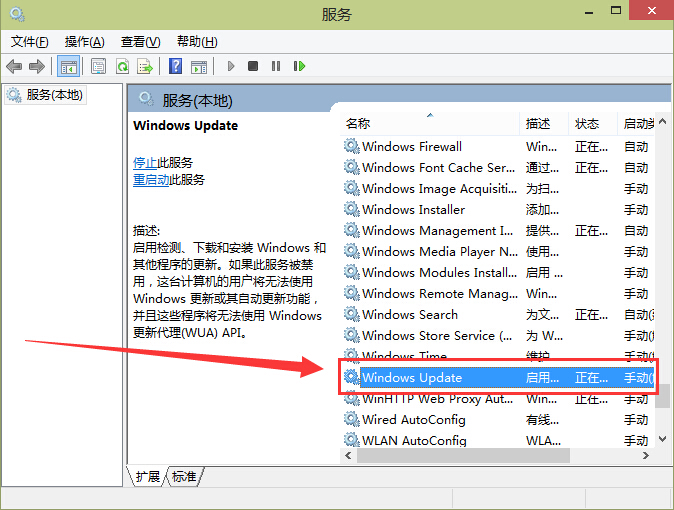Select 服务(本地) in the left tree
Image resolution: width=674 pixels, height=510 pixels.
tap(54, 95)
